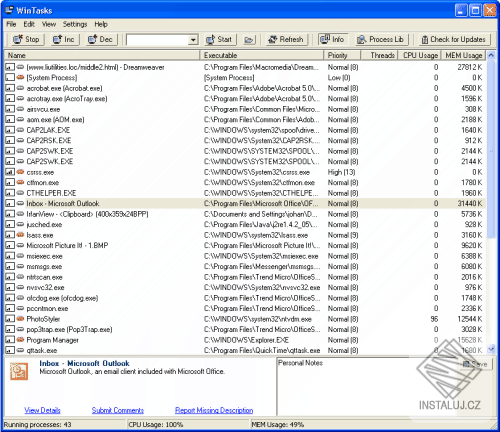
Task: Sort by the Threads column header
Action: pos(379,55)
